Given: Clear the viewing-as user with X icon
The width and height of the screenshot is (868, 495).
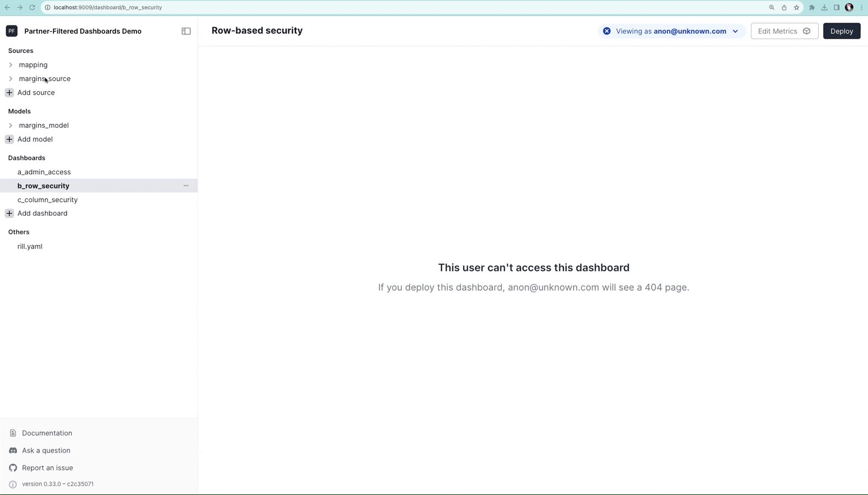Looking at the screenshot, I should (607, 31).
